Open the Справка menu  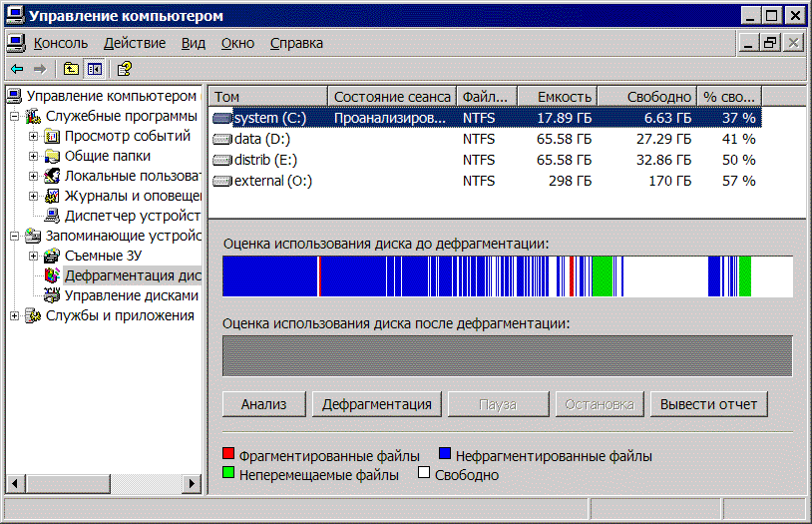[296, 43]
